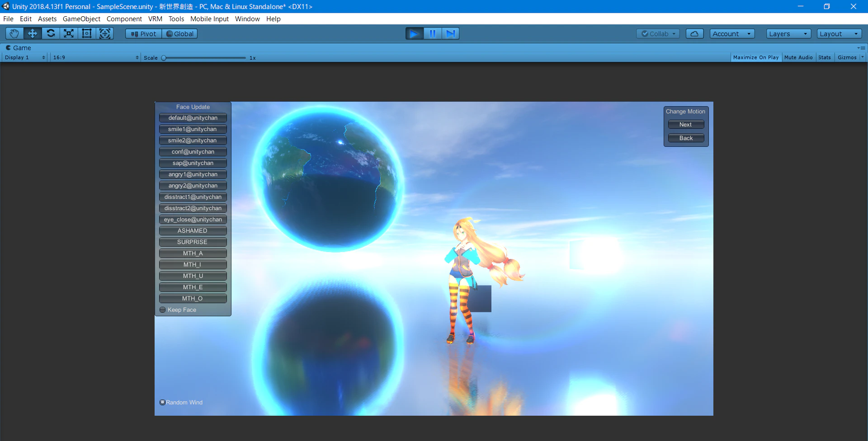Open the Game panel options menu icon
Screen dimensions: 868x441
pyautogui.click(x=861, y=48)
